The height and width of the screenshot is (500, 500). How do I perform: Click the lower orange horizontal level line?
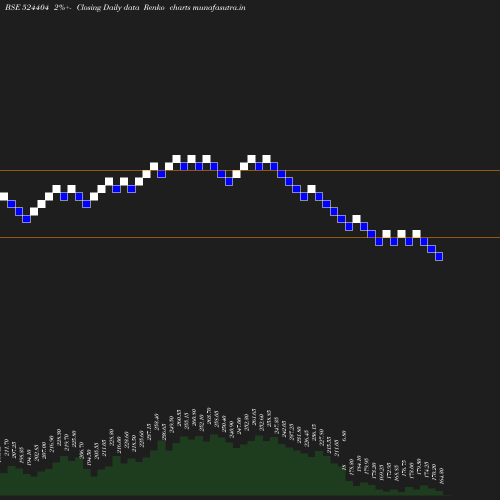[x=250, y=238]
